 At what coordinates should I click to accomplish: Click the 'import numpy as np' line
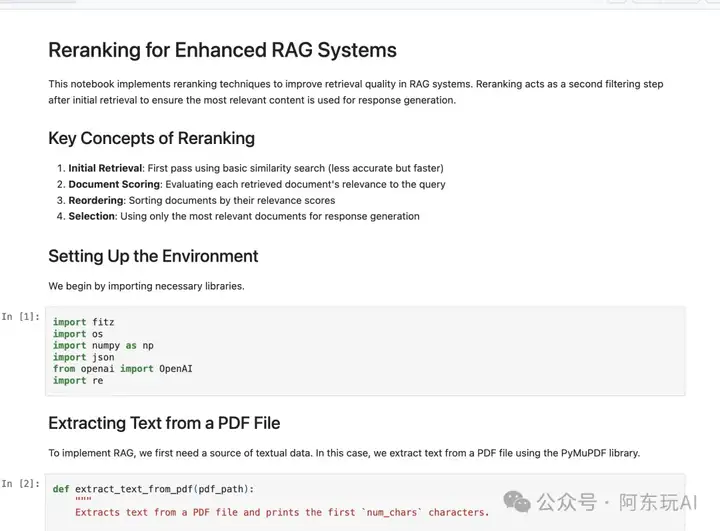pyautogui.click(x=103, y=345)
